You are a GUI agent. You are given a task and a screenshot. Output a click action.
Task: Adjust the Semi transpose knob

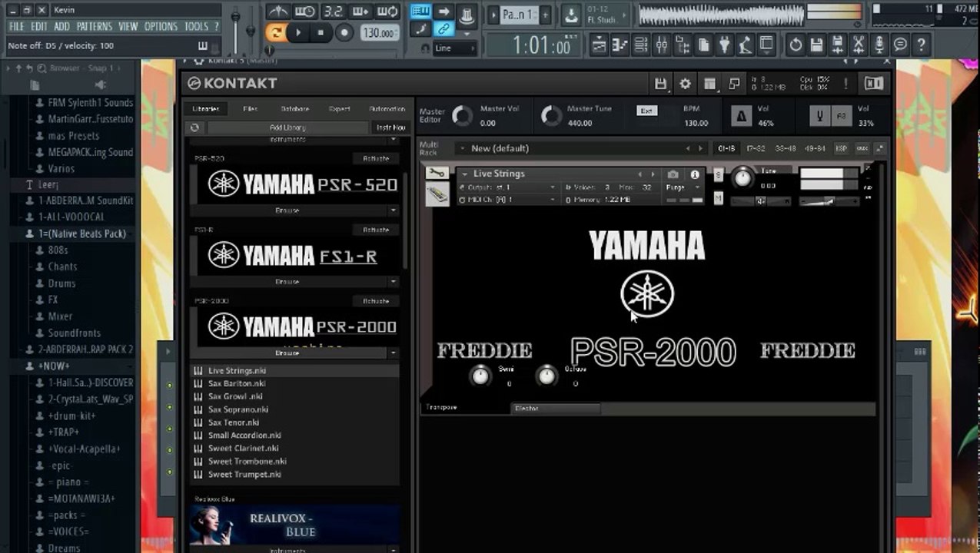click(480, 376)
